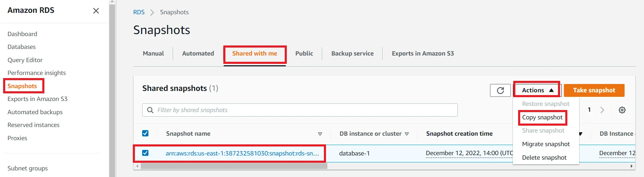
Task: Click the table horizontal scrollbar thumb
Action: coord(234,166)
